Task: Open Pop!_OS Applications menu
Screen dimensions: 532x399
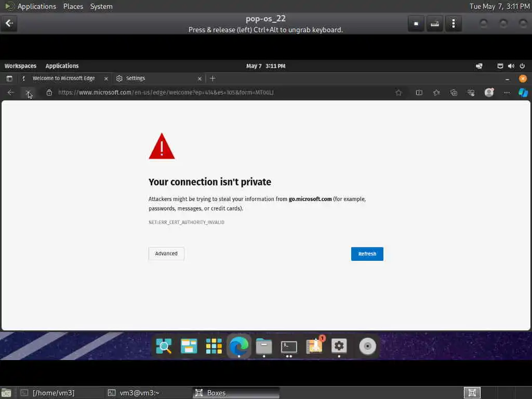Action: pyautogui.click(x=62, y=66)
